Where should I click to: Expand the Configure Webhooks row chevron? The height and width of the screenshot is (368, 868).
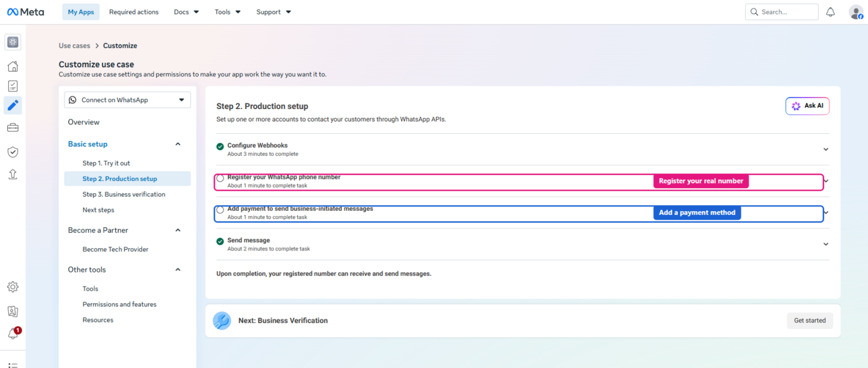[826, 149]
